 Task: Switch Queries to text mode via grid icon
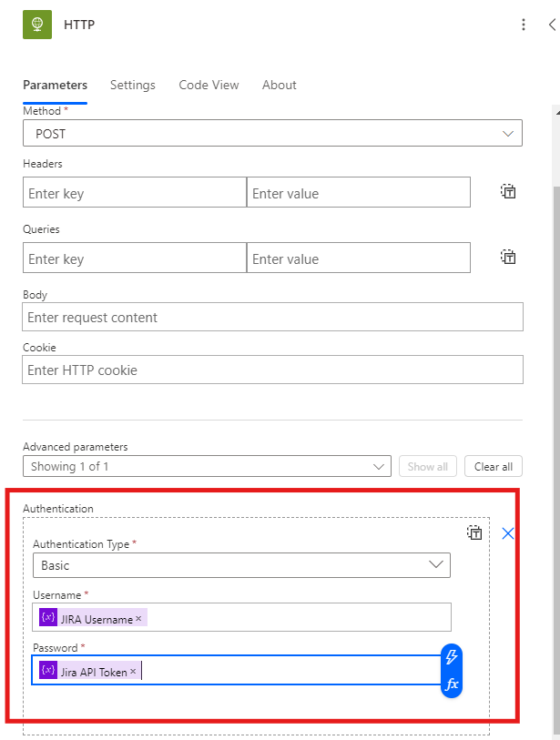click(x=508, y=257)
